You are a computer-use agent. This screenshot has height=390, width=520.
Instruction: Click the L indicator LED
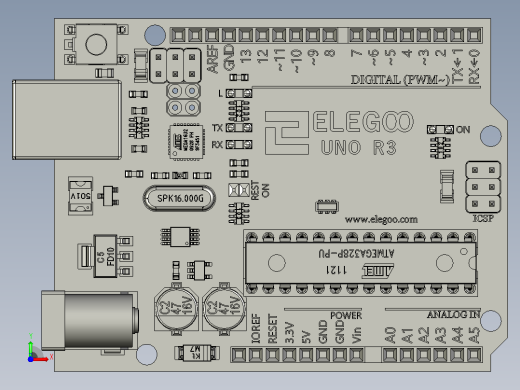239,94
